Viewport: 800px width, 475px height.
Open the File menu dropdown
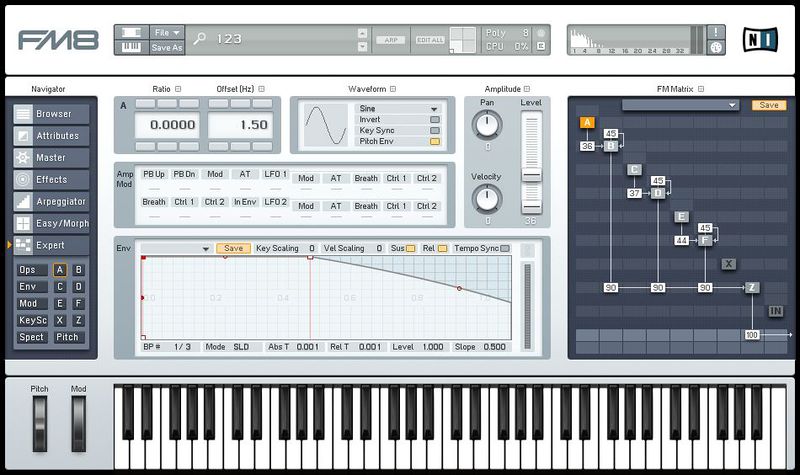click(167, 32)
